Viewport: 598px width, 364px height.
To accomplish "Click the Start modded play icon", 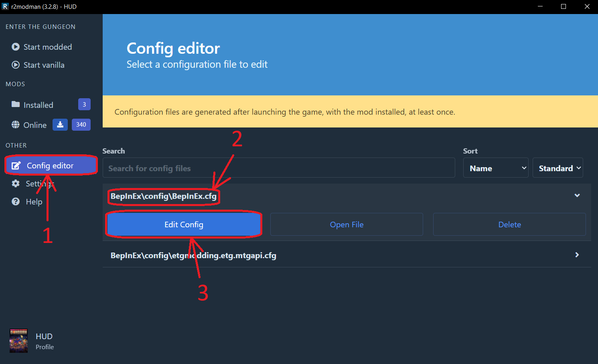I will [16, 47].
